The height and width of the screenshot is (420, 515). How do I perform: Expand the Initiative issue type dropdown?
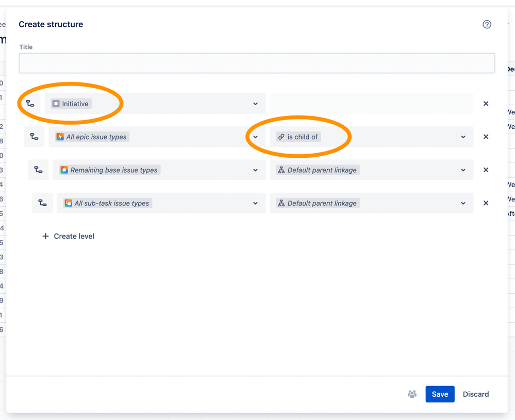coord(255,104)
